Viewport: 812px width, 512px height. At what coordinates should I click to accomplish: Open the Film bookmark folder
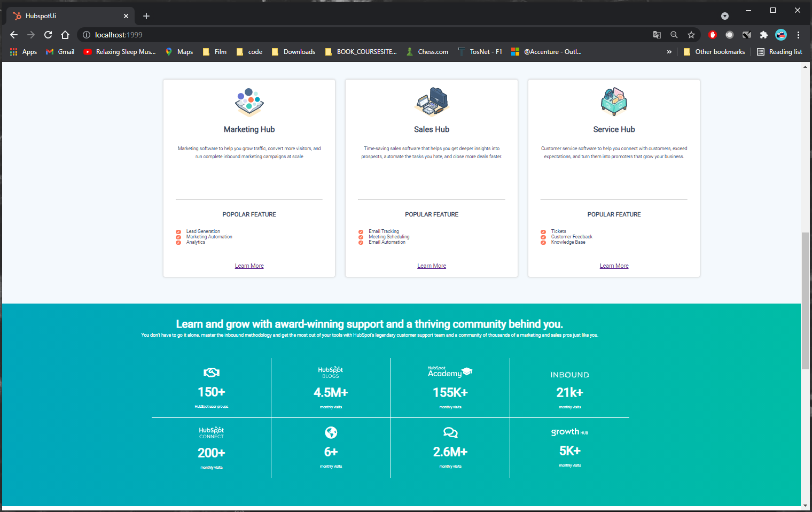tap(215, 52)
